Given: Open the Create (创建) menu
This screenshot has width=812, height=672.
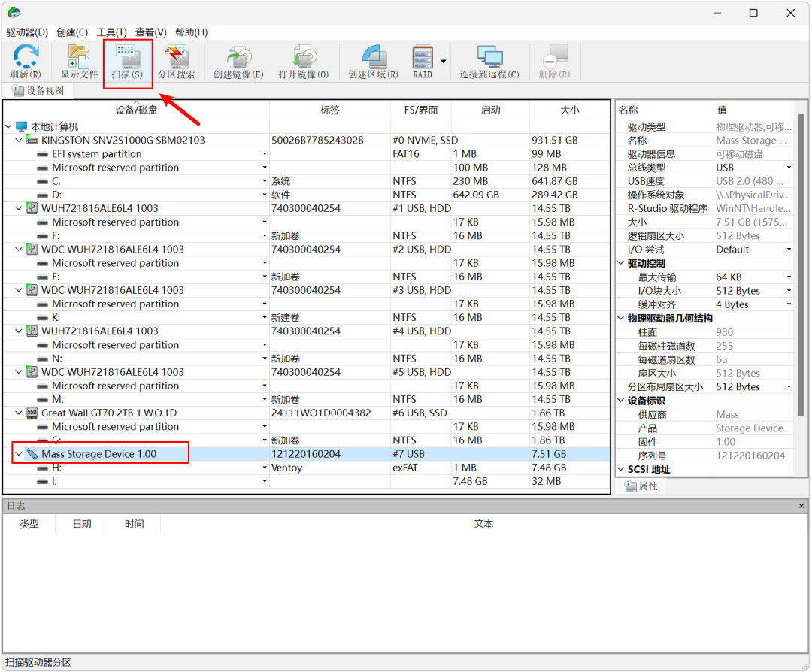Looking at the screenshot, I should click(x=72, y=32).
